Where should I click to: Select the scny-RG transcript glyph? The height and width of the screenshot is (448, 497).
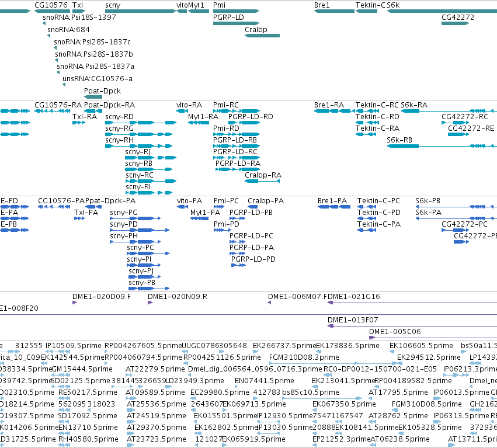[139, 134]
